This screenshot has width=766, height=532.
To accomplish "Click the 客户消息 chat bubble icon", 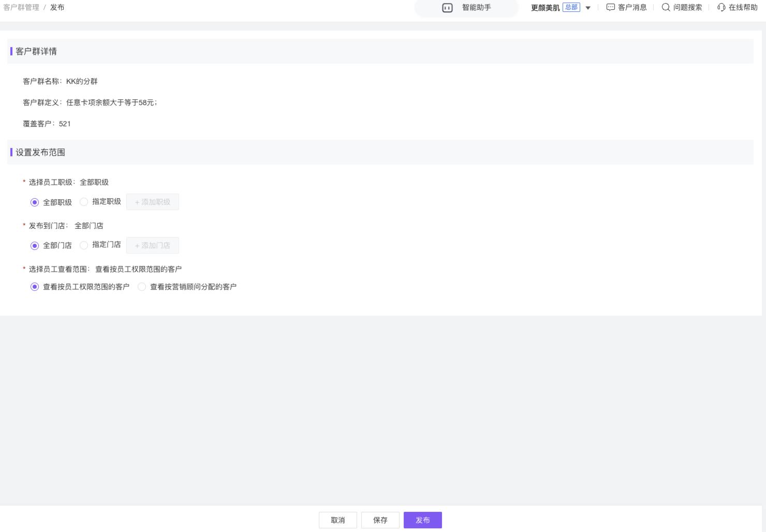I will pos(610,8).
